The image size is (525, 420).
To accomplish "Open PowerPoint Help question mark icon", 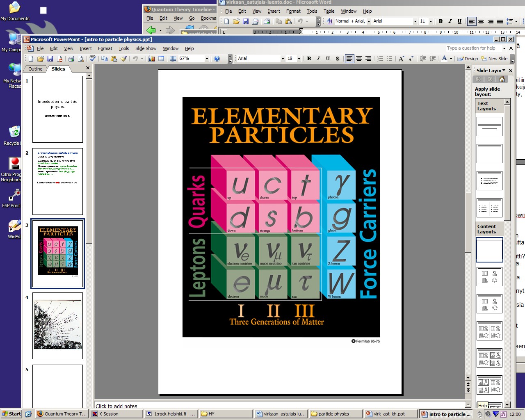I will click(x=217, y=59).
